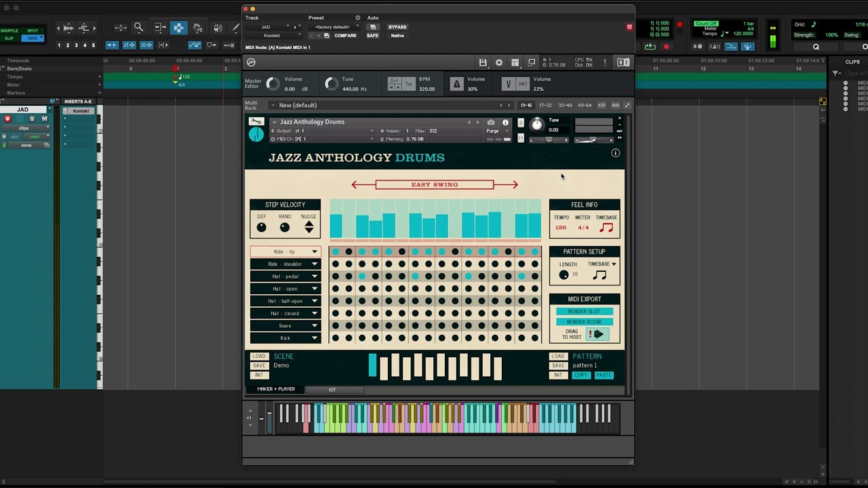
Task: Enable SHUFFLE edit mode
Action: tap(9, 30)
